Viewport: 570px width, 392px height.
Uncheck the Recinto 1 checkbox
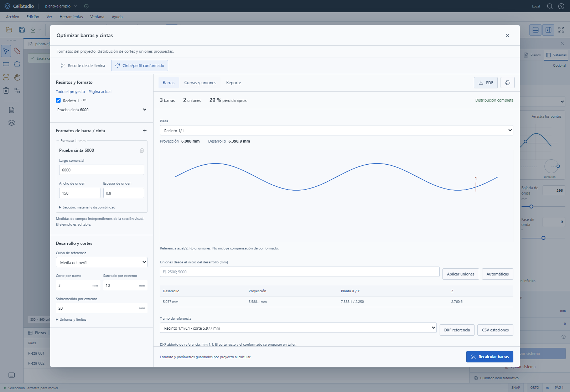coord(58,100)
